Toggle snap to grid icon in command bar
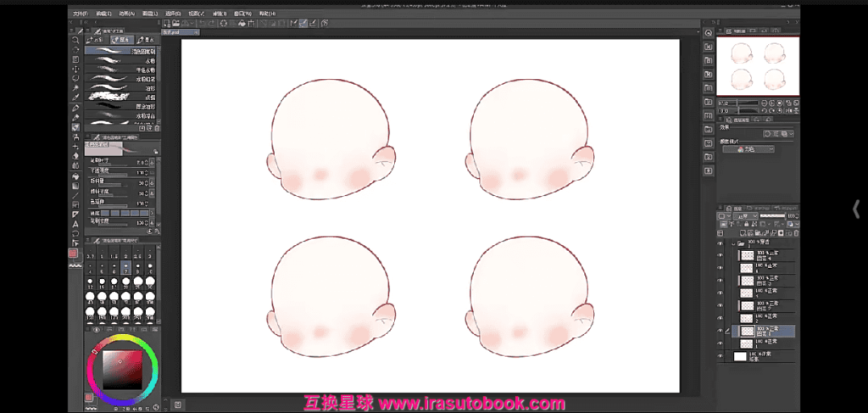The width and height of the screenshot is (868, 413). (x=313, y=23)
